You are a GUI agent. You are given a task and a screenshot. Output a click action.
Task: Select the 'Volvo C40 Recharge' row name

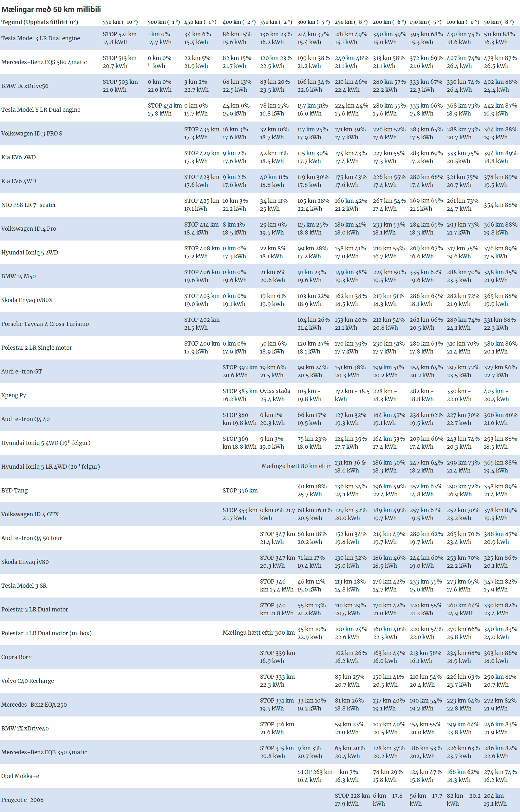pos(28,681)
